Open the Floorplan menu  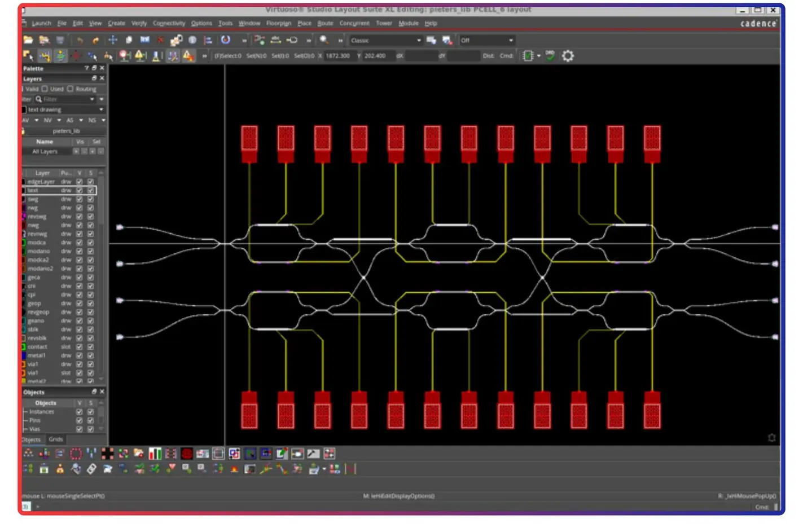click(279, 23)
